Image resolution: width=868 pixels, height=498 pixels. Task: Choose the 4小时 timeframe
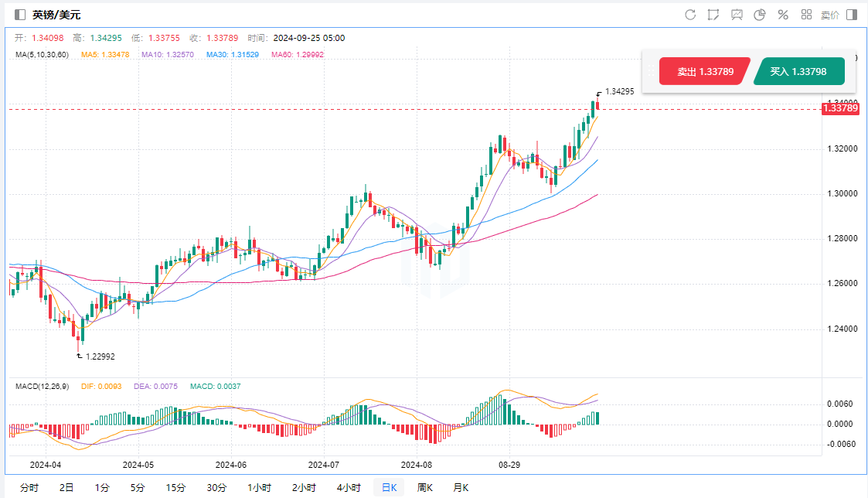pos(348,487)
